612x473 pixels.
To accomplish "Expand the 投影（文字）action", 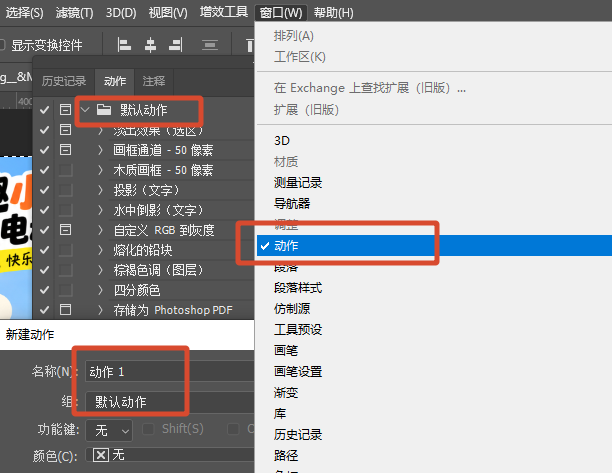I will click(x=100, y=190).
